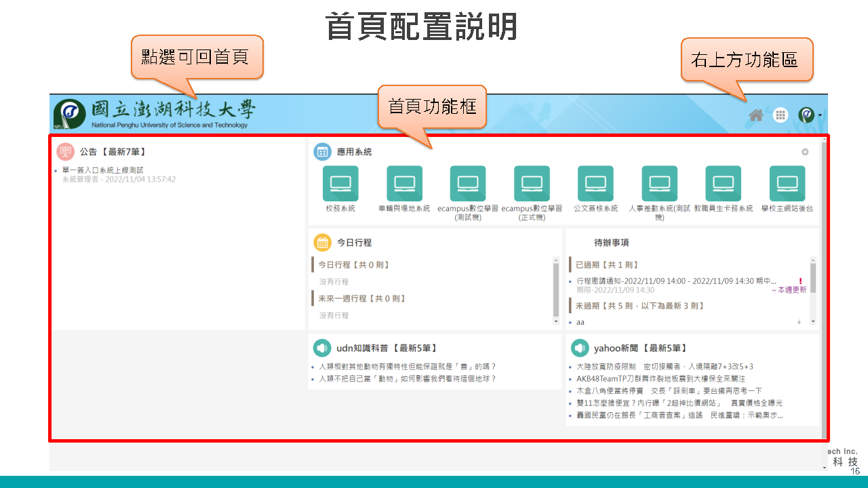Open news 轟國民黨仍在館長
Image resolution: width=868 pixels, height=488 pixels.
tap(679, 415)
